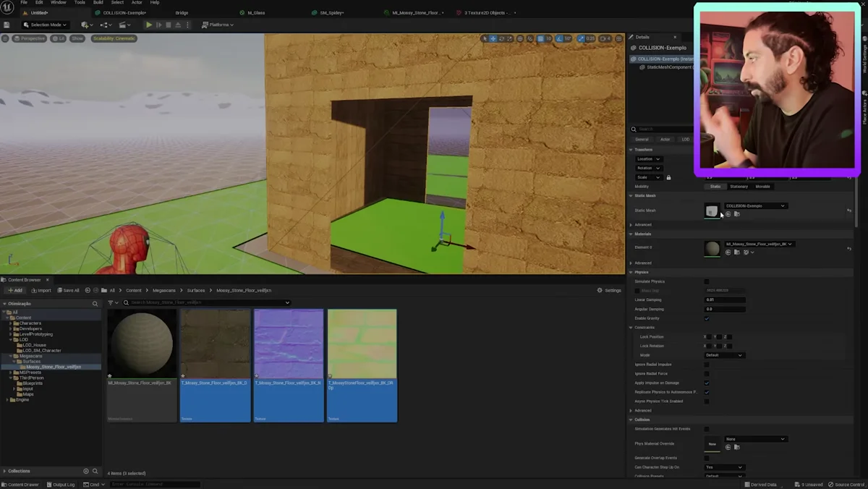The height and width of the screenshot is (489, 868).
Task: Click Use Selected arrow icon under Element 0
Action: coord(728,252)
